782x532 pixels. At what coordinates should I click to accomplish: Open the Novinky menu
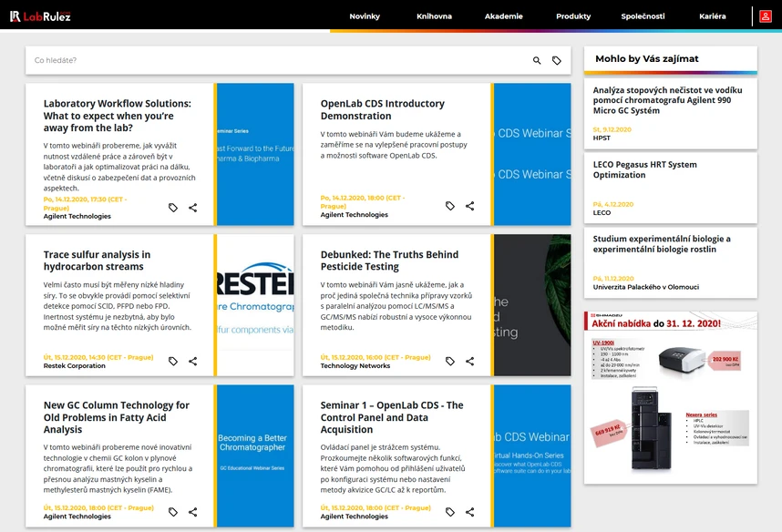coord(365,16)
